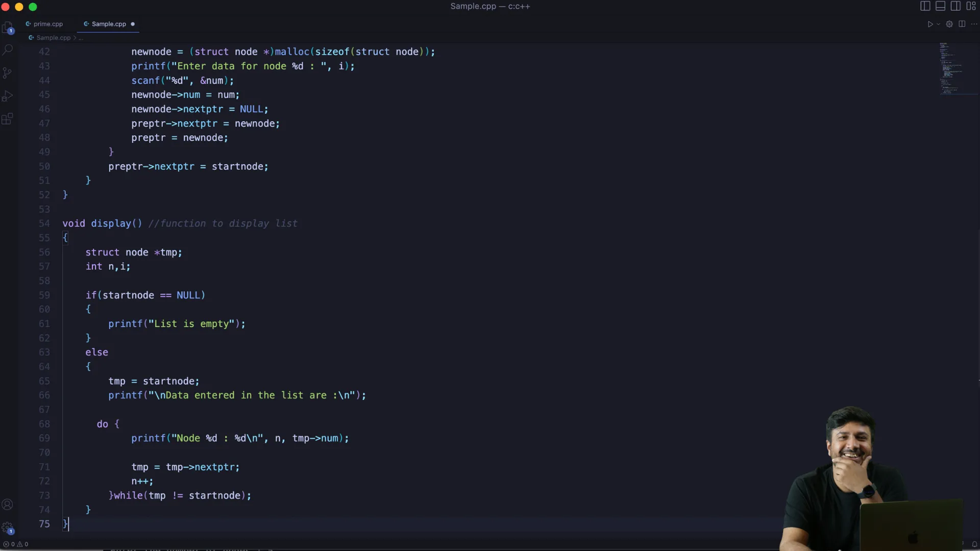Run the C++ file with play button

(930, 24)
